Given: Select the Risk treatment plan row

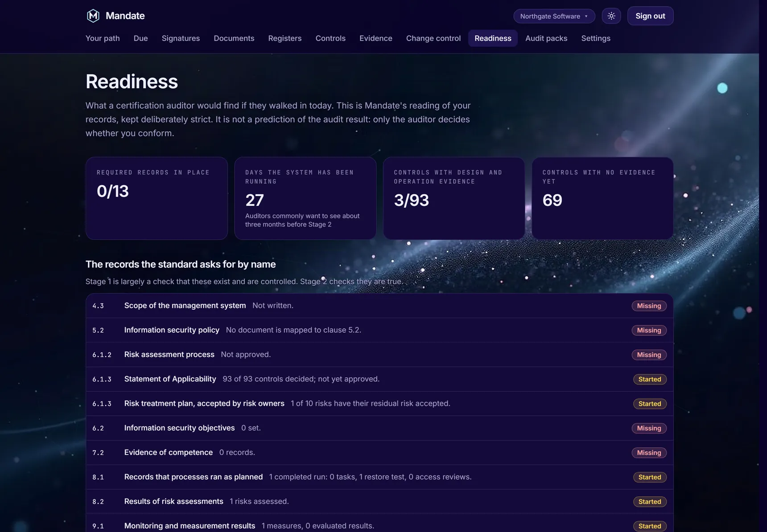Looking at the screenshot, I should [x=379, y=404].
